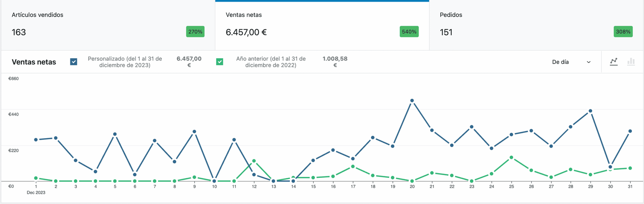This screenshot has width=644, height=204.
Task: Click the 270% green change badge
Action: [195, 32]
